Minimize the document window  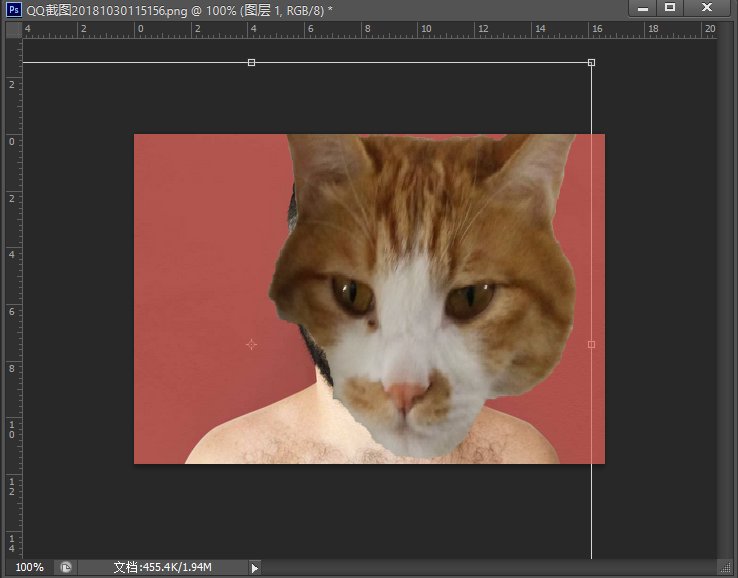(x=641, y=8)
